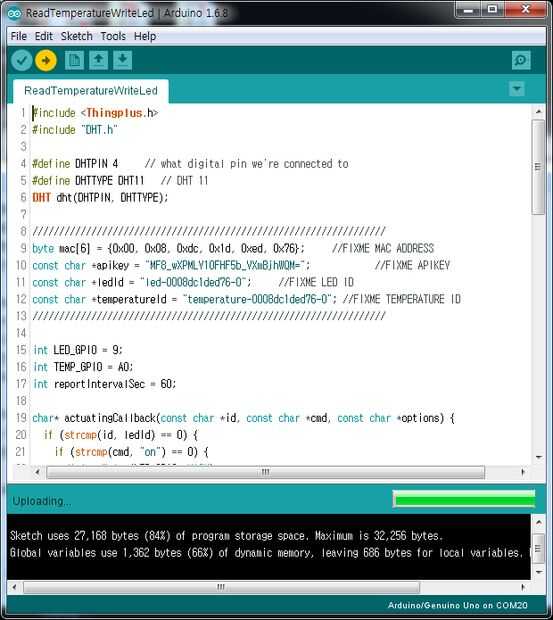Click the code editor up scroll arrow

(538, 112)
